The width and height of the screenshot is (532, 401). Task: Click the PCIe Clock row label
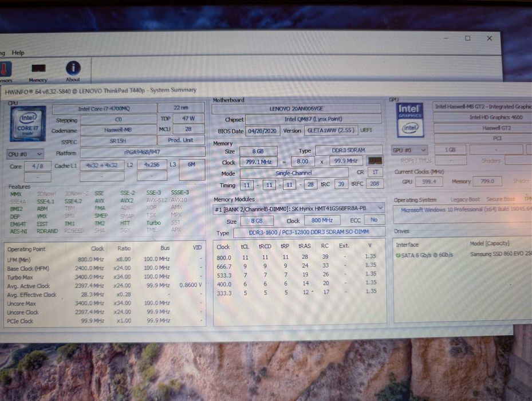[x=21, y=321]
